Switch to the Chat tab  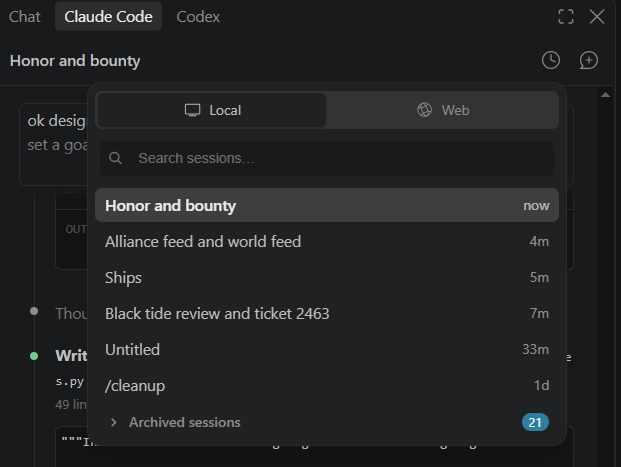coord(25,17)
